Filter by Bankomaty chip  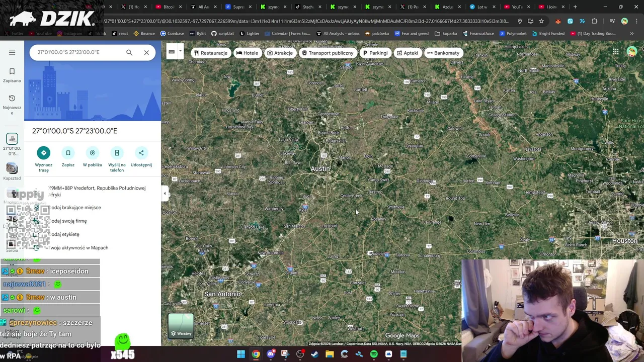(443, 53)
